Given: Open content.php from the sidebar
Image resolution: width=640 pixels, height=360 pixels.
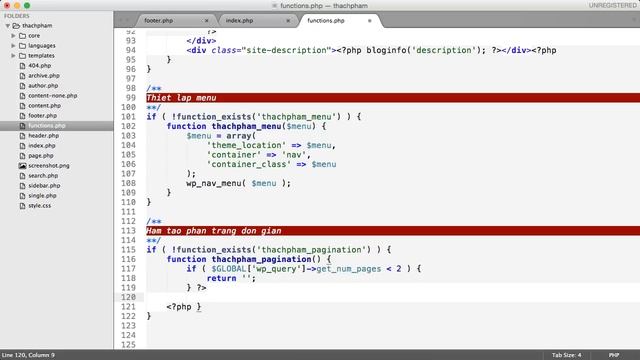Looking at the screenshot, I should click(x=44, y=106).
